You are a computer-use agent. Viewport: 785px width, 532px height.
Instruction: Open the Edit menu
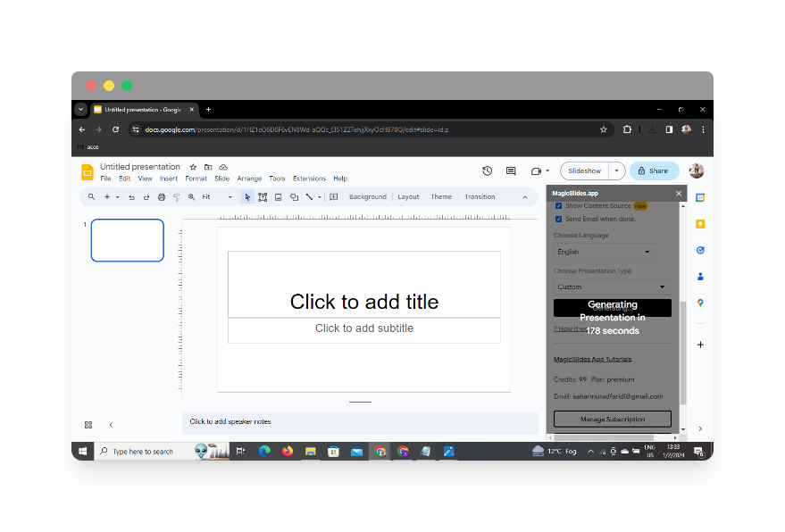click(125, 179)
